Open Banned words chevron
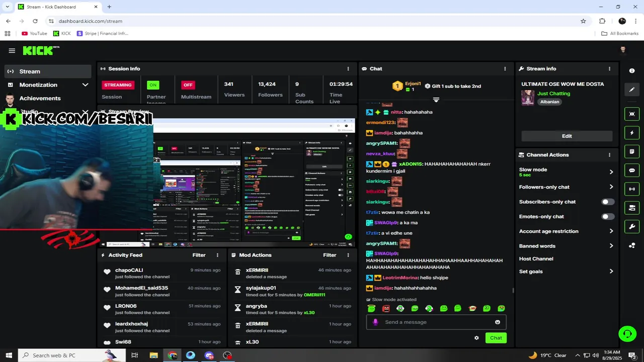644x362 pixels. point(611,246)
